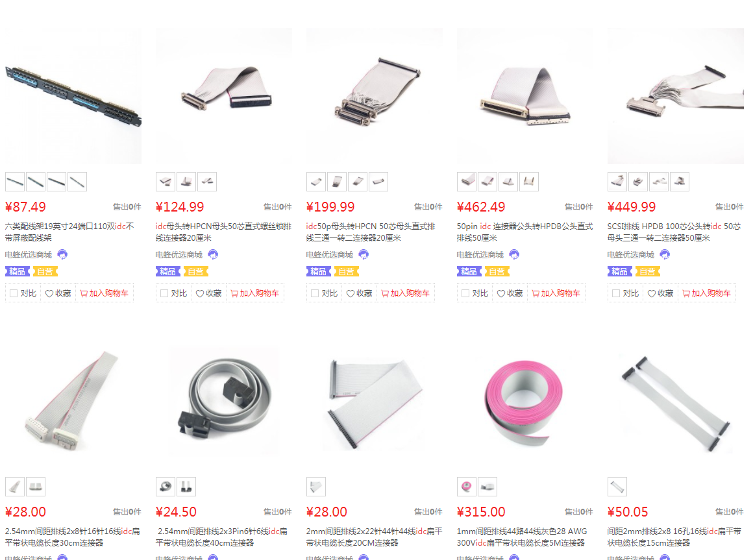Click 加入购物车 under ¥199.99 idc50p cable

(406, 293)
